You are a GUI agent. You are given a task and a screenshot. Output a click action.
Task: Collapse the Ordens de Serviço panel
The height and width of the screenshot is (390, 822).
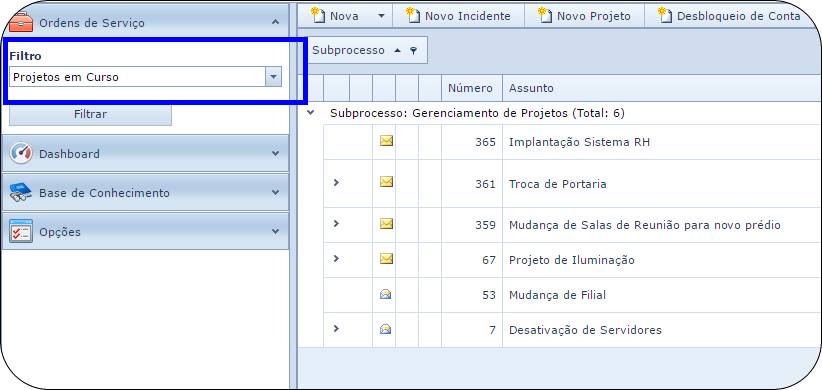(275, 22)
